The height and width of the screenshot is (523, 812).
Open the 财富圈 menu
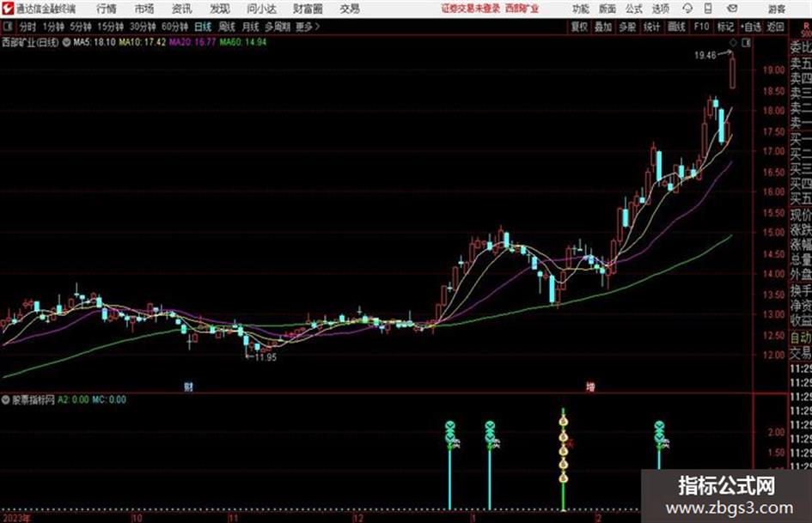point(308,9)
